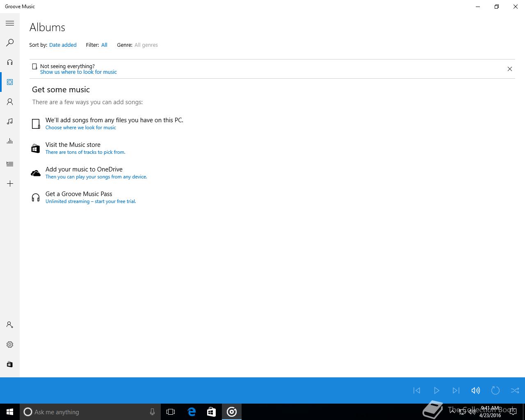Screen dimensions: 525x420
Task: Skip to previous track
Action: 417,390
